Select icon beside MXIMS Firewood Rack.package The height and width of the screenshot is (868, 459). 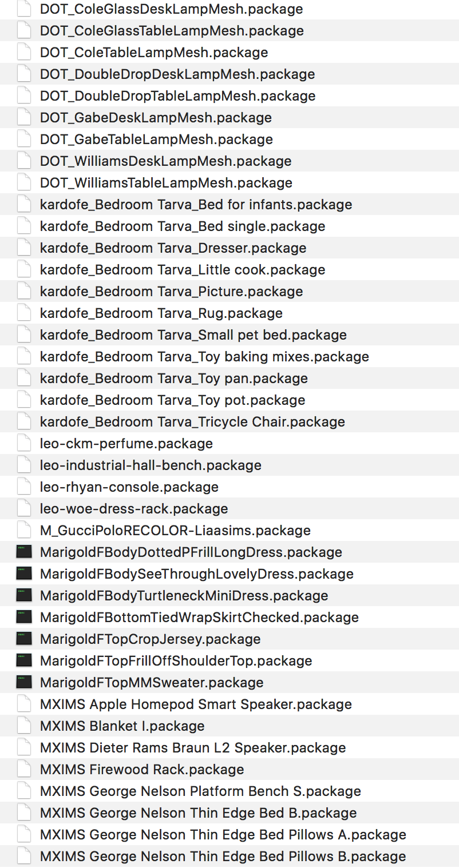tap(24, 769)
